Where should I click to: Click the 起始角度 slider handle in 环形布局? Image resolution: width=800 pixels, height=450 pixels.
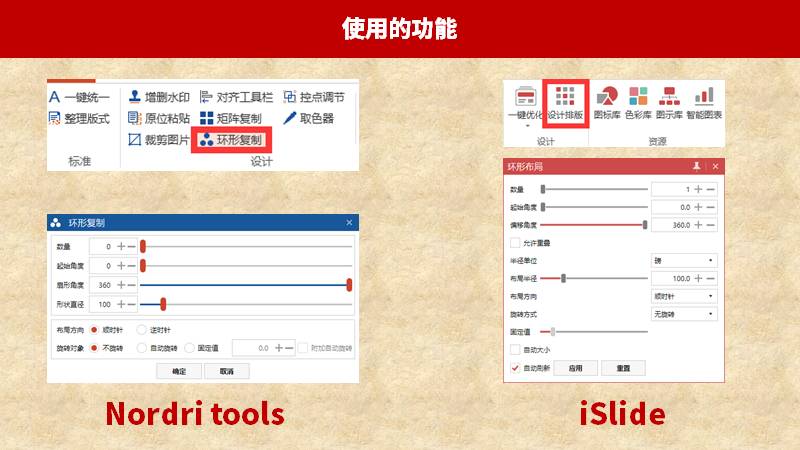(543, 207)
